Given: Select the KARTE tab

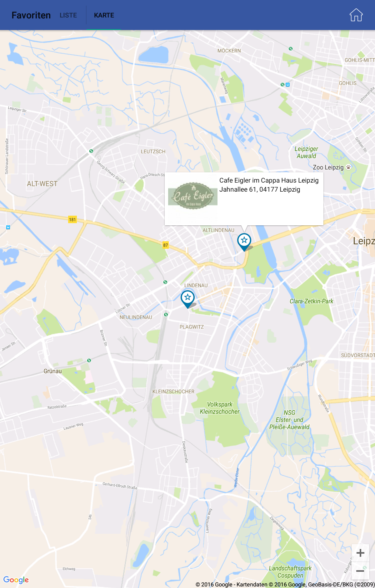Looking at the screenshot, I should click(104, 15).
